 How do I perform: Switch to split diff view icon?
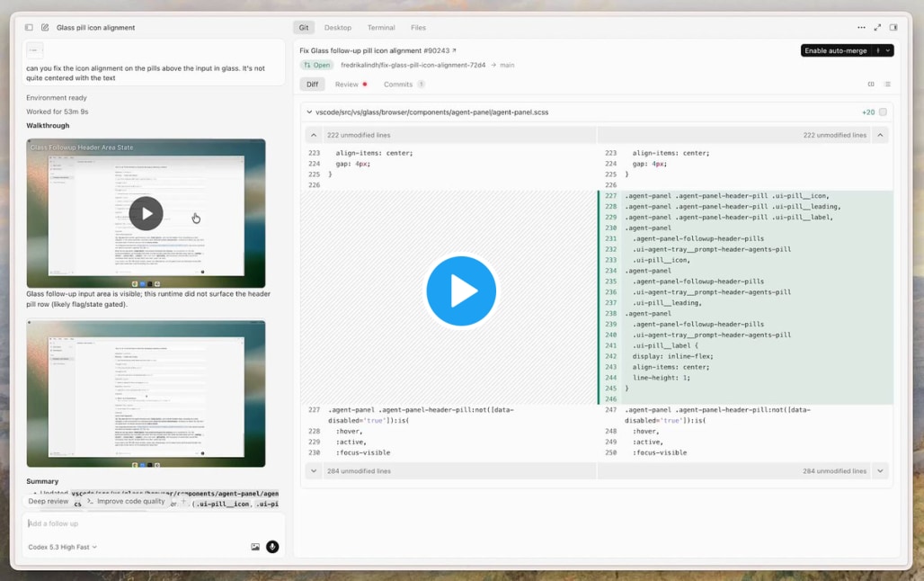click(871, 85)
